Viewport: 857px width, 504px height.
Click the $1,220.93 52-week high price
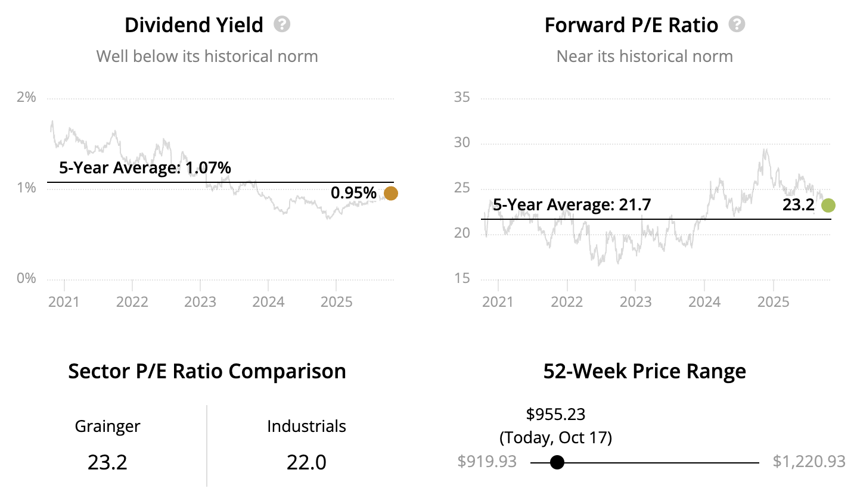click(809, 462)
